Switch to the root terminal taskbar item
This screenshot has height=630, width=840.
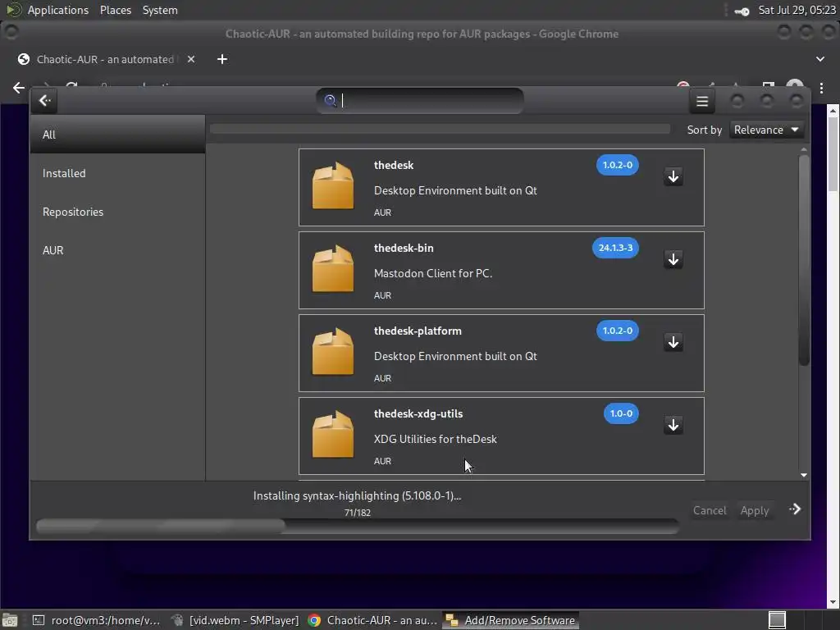point(97,620)
